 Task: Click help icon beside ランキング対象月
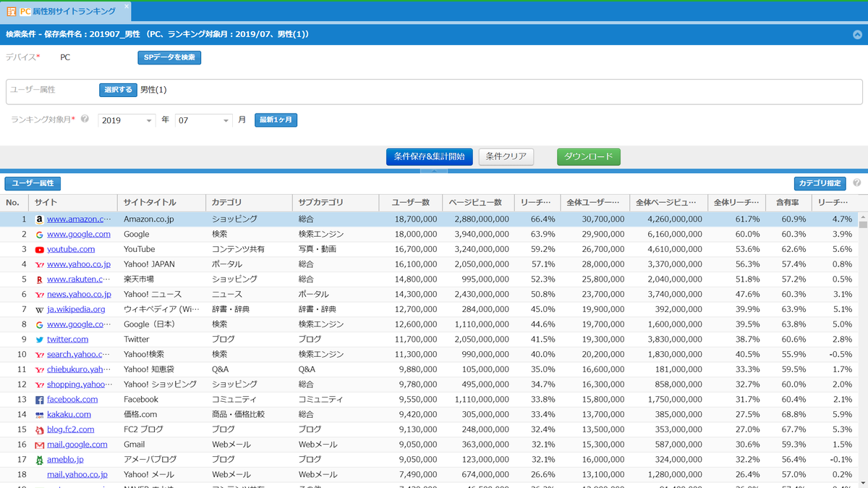coord(85,119)
